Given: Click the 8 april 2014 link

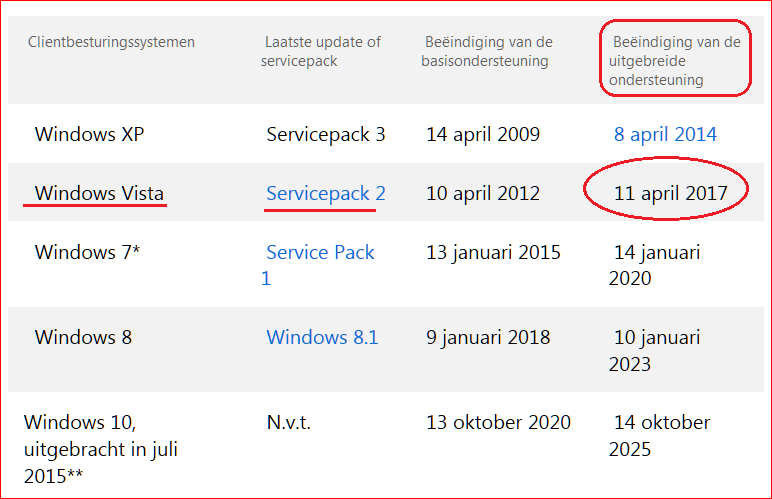Looking at the screenshot, I should [665, 134].
